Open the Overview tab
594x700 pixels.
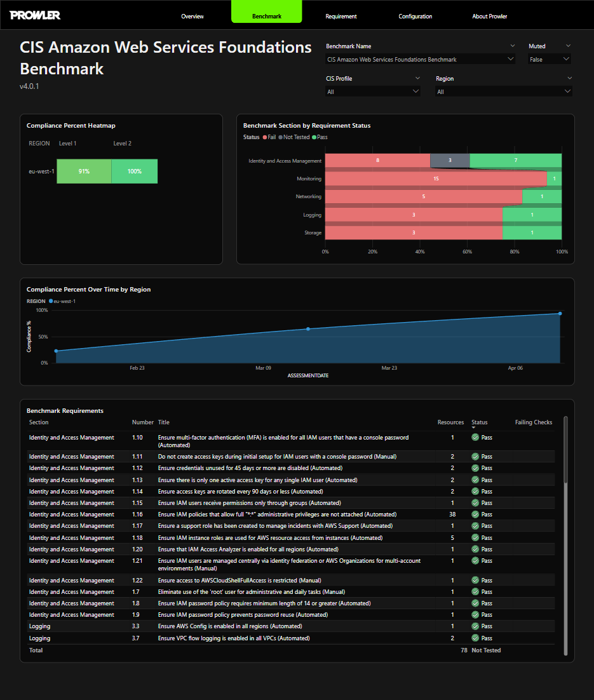click(192, 16)
